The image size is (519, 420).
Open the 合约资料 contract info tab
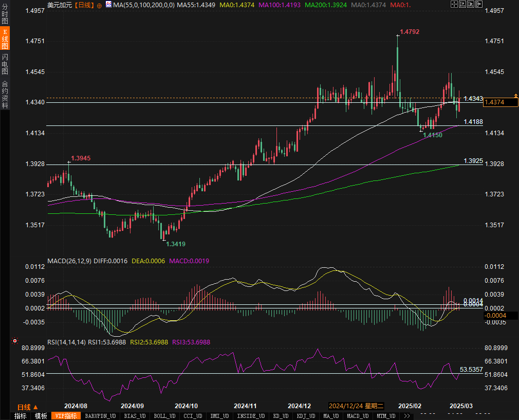pyautogui.click(x=5, y=94)
